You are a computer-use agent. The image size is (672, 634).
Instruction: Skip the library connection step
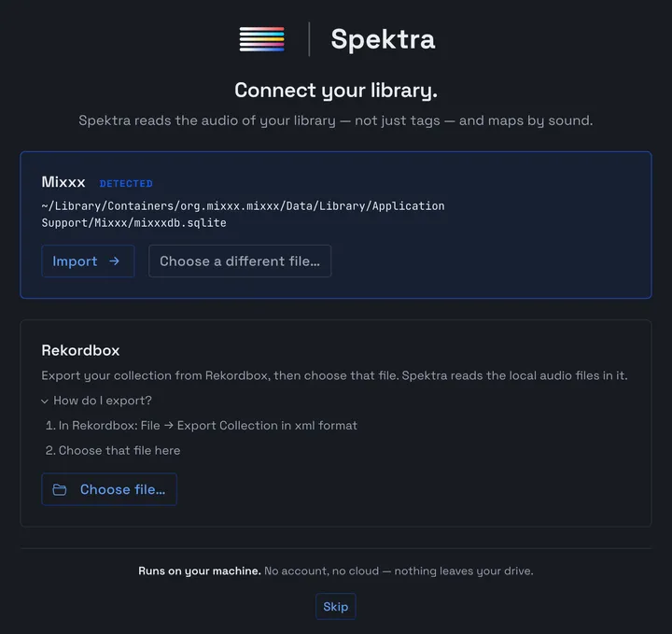point(336,607)
